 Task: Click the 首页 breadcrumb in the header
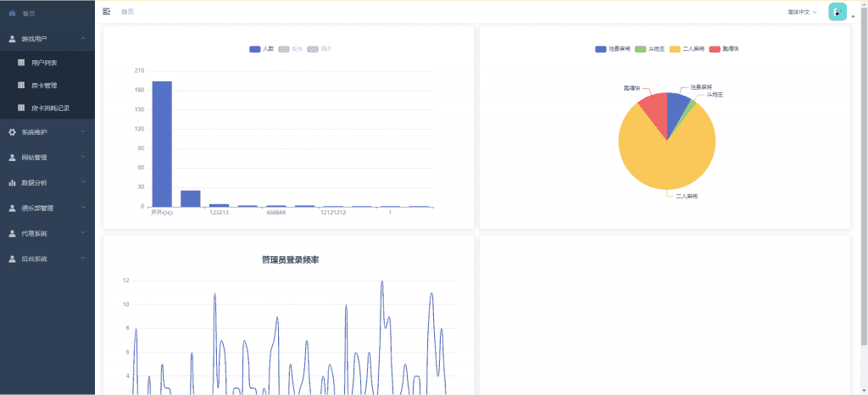[127, 12]
